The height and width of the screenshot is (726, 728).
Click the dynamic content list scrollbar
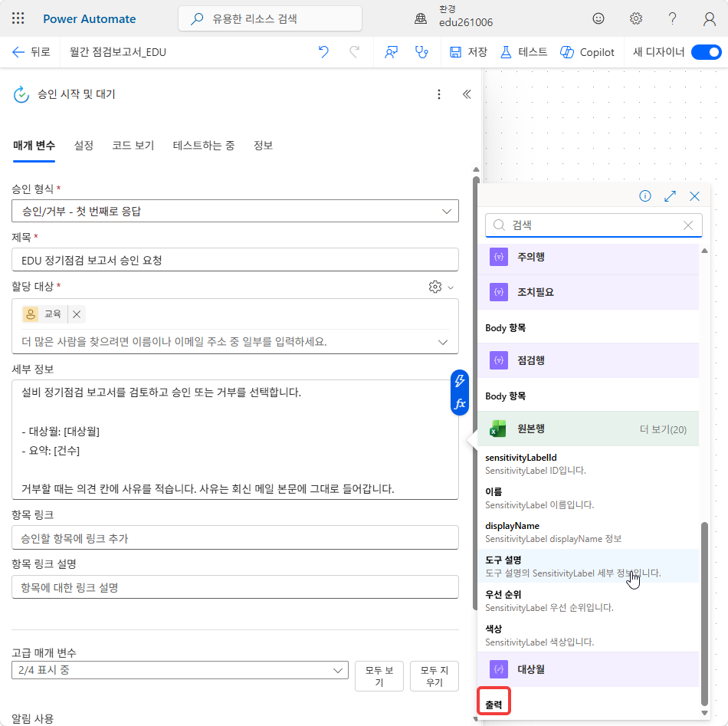point(704,613)
